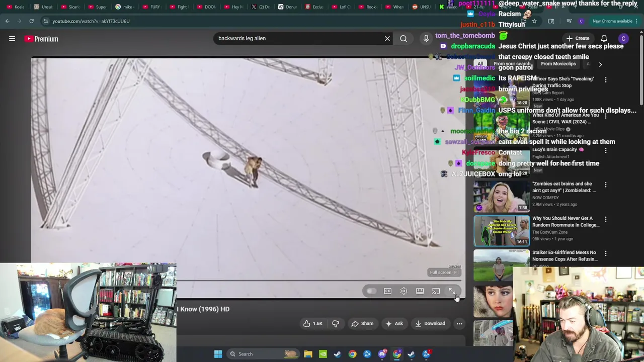
Task: Select the 'From your search' chip
Action: click(512, 64)
